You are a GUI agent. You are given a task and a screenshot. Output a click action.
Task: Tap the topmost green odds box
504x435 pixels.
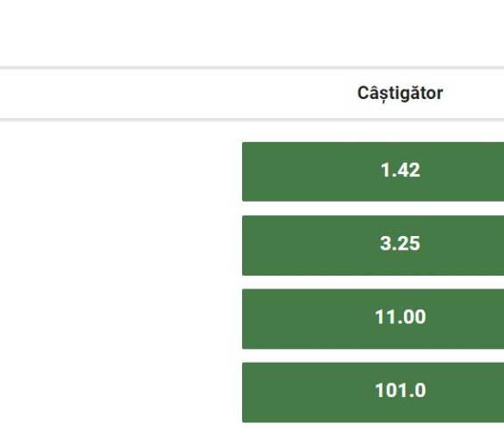click(373, 171)
